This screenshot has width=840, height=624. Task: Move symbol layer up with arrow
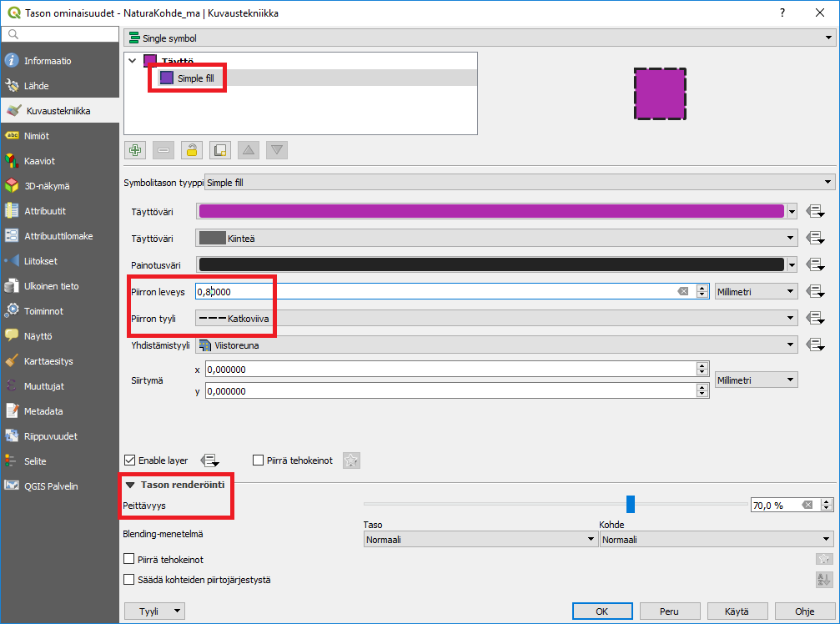click(x=249, y=150)
